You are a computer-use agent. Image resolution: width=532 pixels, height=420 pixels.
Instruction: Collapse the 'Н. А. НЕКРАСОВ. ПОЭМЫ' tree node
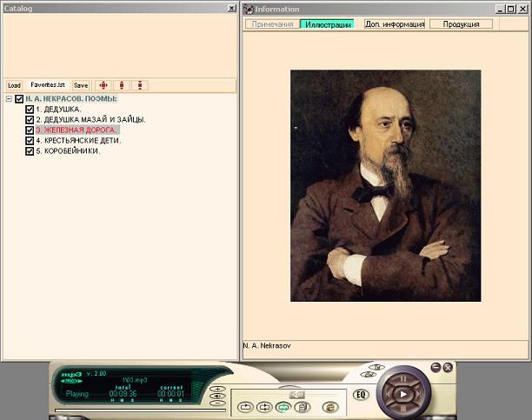(8, 99)
